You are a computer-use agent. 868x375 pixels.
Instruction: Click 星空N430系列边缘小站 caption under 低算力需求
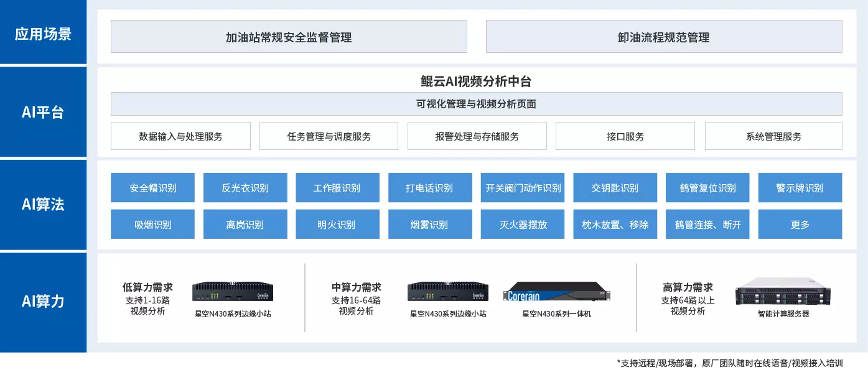tap(233, 314)
